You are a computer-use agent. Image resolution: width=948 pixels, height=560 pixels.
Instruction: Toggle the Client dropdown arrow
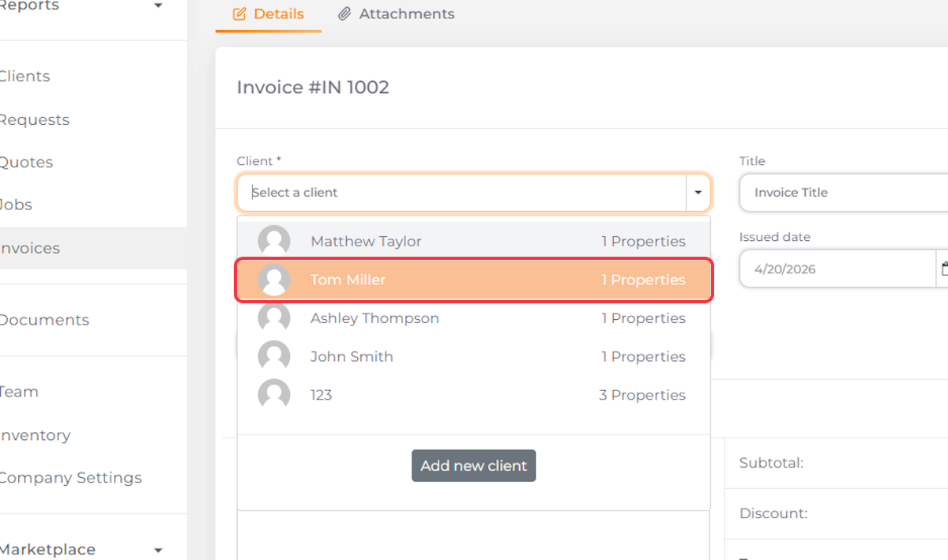tap(698, 193)
